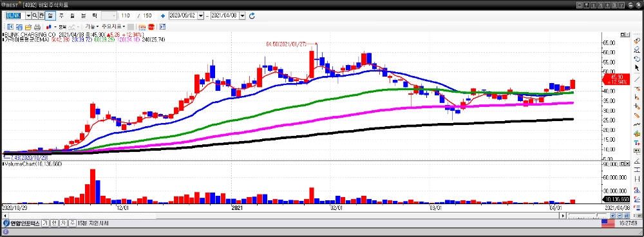Screen dimensions: 644x237
Task: Open the start date 2020/09/02 dropdown
Action: pyautogui.click(x=201, y=15)
